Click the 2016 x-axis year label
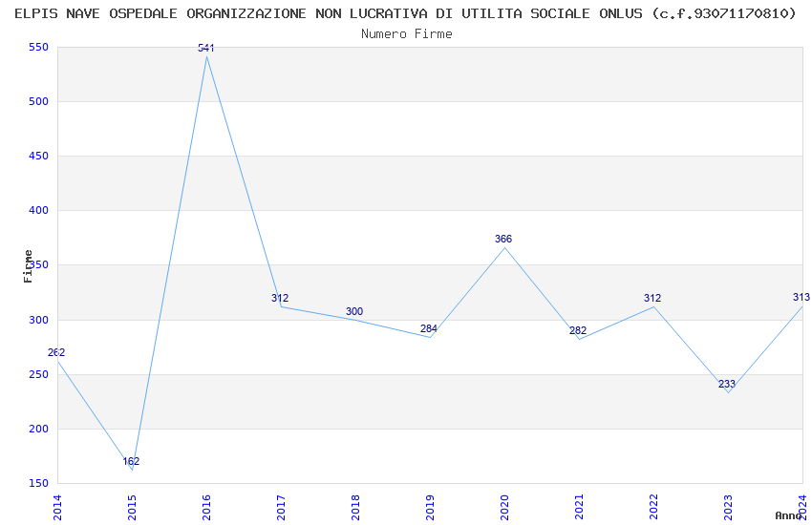The height and width of the screenshot is (525, 812). (206, 508)
